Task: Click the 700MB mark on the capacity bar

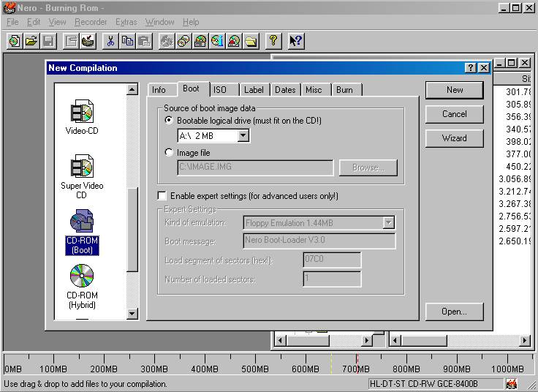Action: (x=356, y=369)
